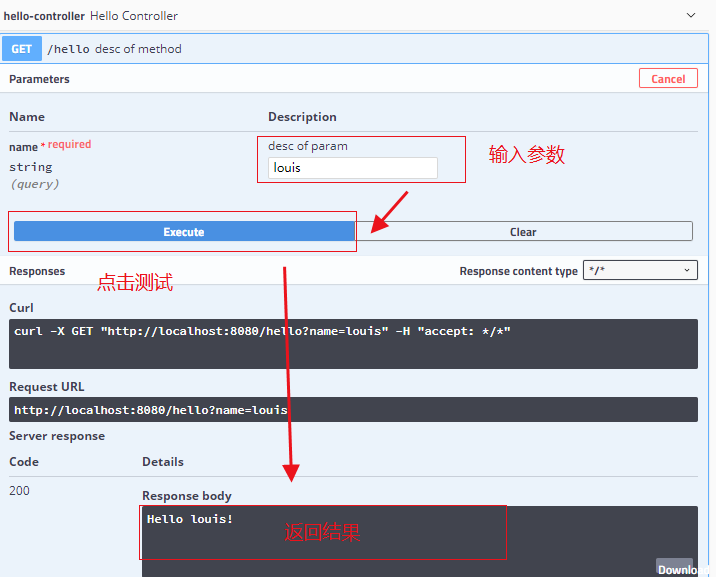Click the Responses section header
716x577 pixels.
click(37, 271)
